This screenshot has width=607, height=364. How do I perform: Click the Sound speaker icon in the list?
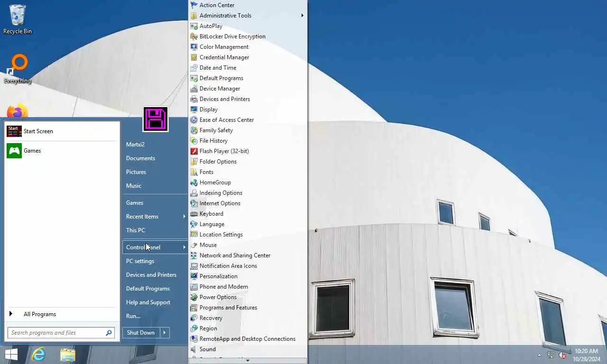(193, 349)
